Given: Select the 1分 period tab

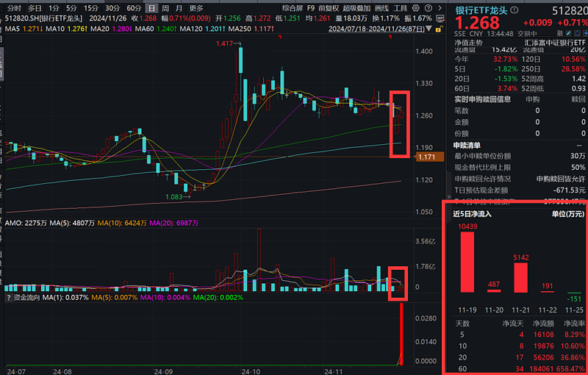Looking at the screenshot, I should pos(54,8).
